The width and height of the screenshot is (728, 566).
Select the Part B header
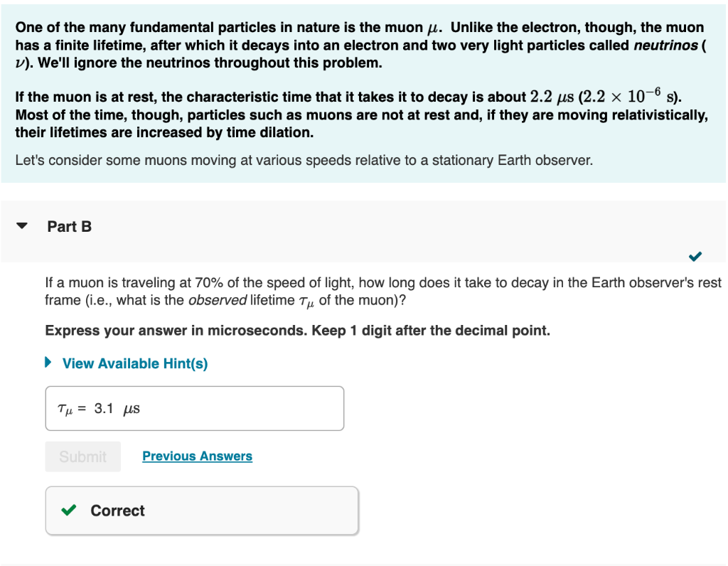click(x=69, y=226)
